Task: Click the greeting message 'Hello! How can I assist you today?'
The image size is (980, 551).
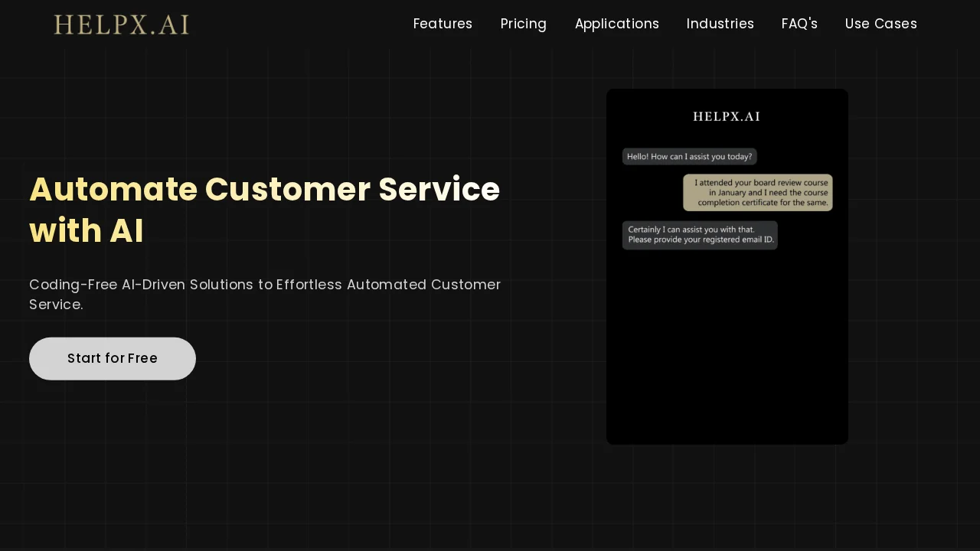Action: pyautogui.click(x=688, y=156)
